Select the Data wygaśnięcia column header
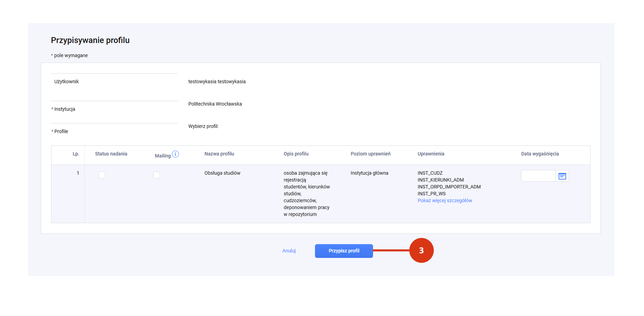Viewport: 644px width, 316px height. [540, 154]
